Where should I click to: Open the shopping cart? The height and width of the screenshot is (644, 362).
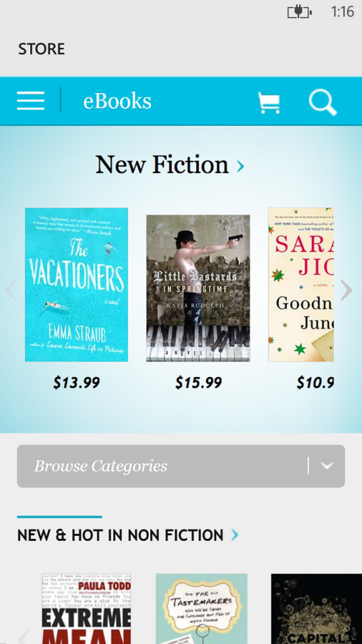pyautogui.click(x=269, y=103)
